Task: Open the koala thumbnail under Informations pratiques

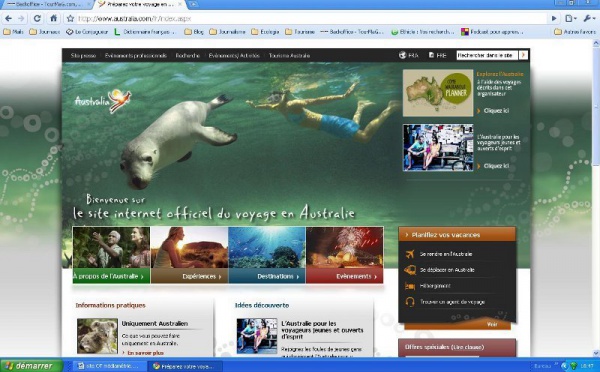Action: [97, 336]
